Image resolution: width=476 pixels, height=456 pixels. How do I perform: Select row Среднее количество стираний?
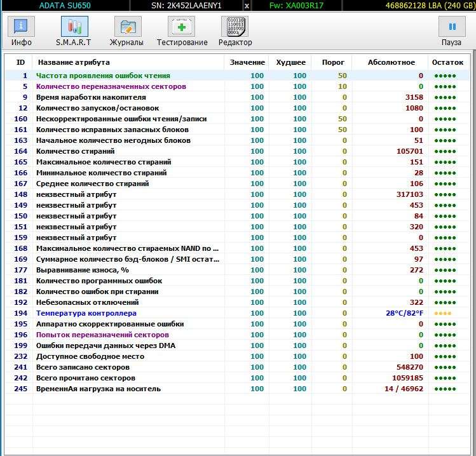[237, 184]
